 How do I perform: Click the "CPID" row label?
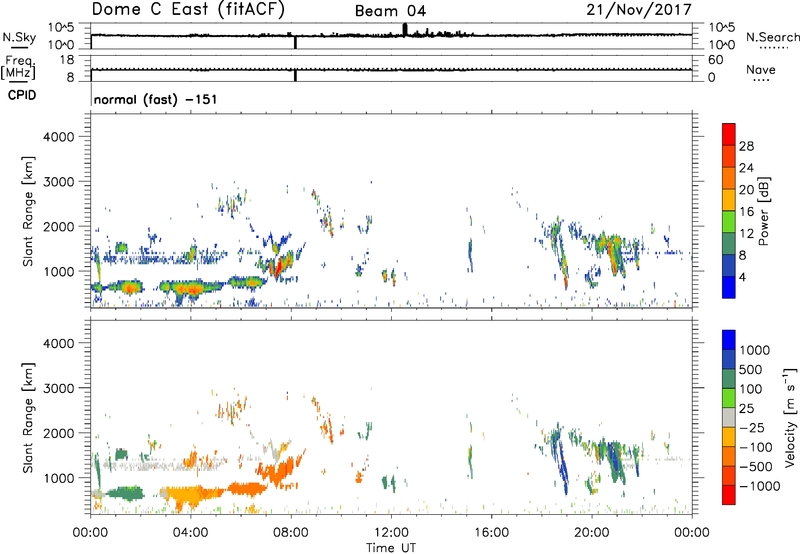[x=22, y=95]
